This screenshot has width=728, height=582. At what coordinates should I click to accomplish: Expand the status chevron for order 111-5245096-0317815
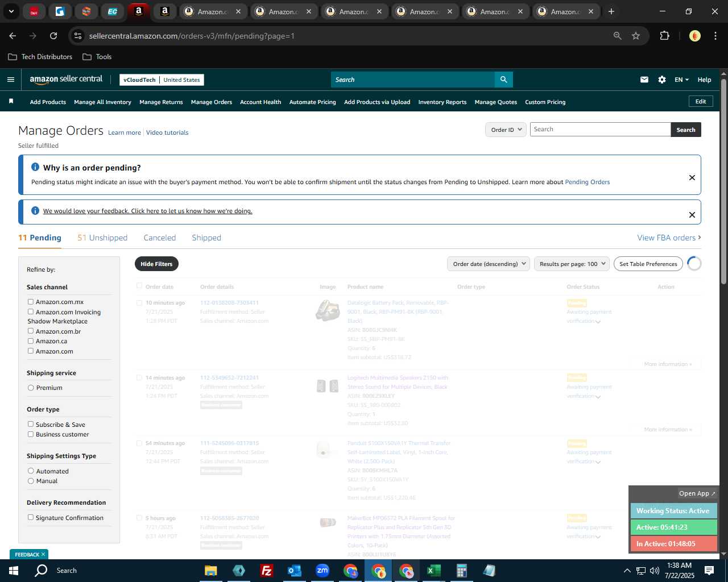(598, 462)
